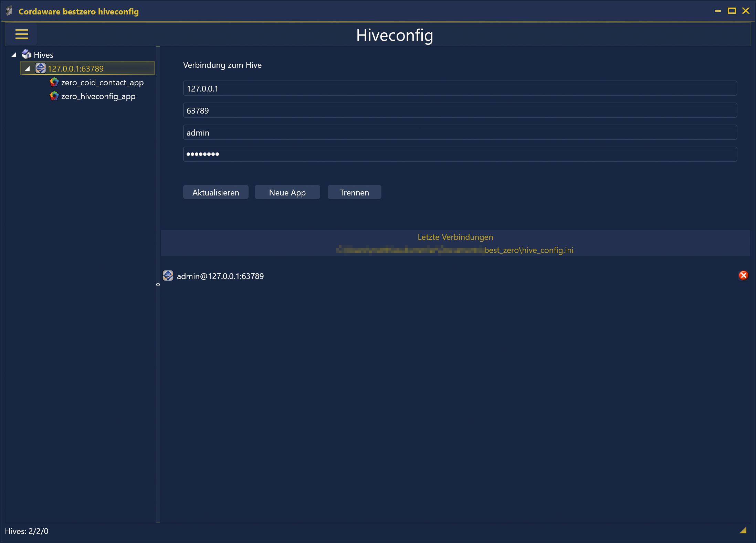
Task: Click the resize grip in the status bar
Action: pyautogui.click(x=744, y=530)
